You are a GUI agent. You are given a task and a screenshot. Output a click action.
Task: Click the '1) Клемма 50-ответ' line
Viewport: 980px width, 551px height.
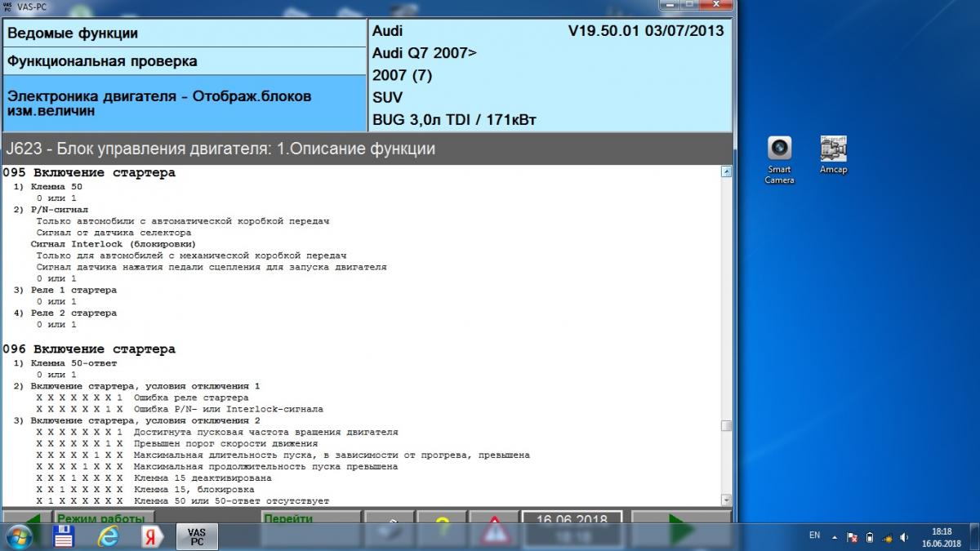65,363
